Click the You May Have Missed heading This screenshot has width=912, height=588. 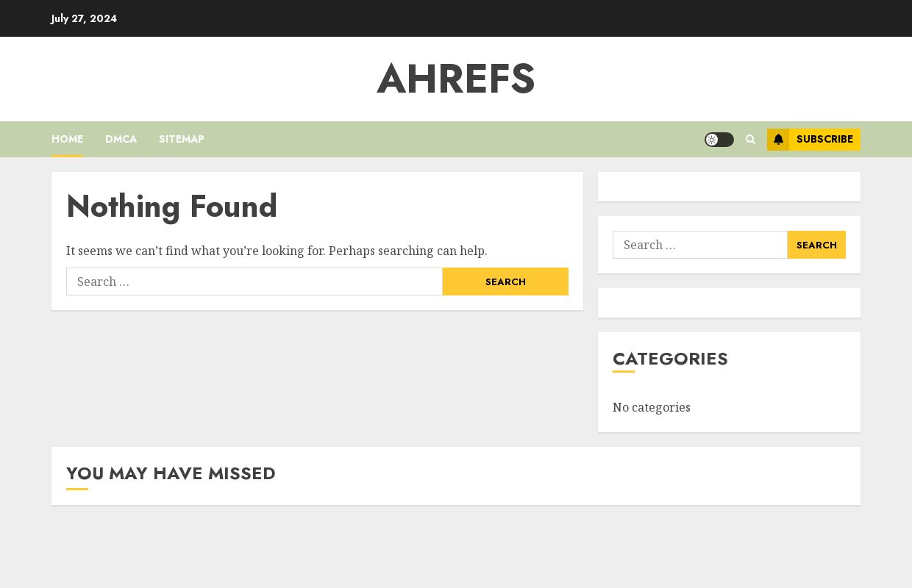point(171,473)
